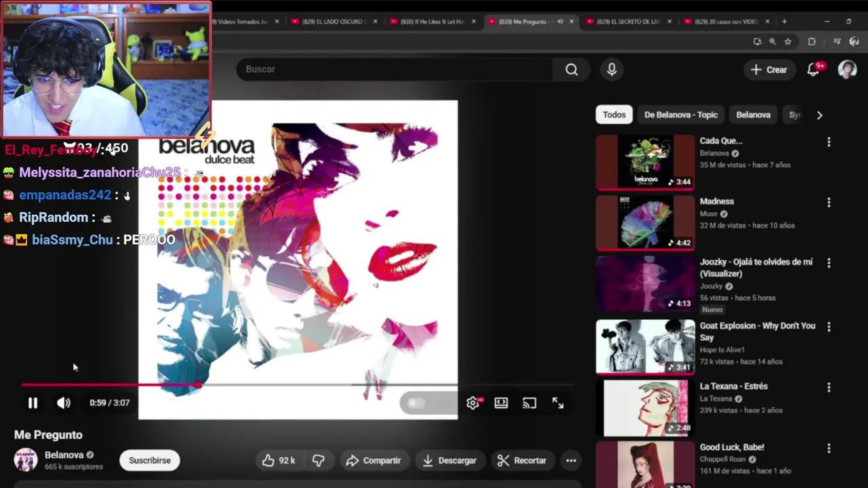Click the Me Pregunto video title
Image resolution: width=868 pixels, height=488 pixels.
pyautogui.click(x=48, y=435)
